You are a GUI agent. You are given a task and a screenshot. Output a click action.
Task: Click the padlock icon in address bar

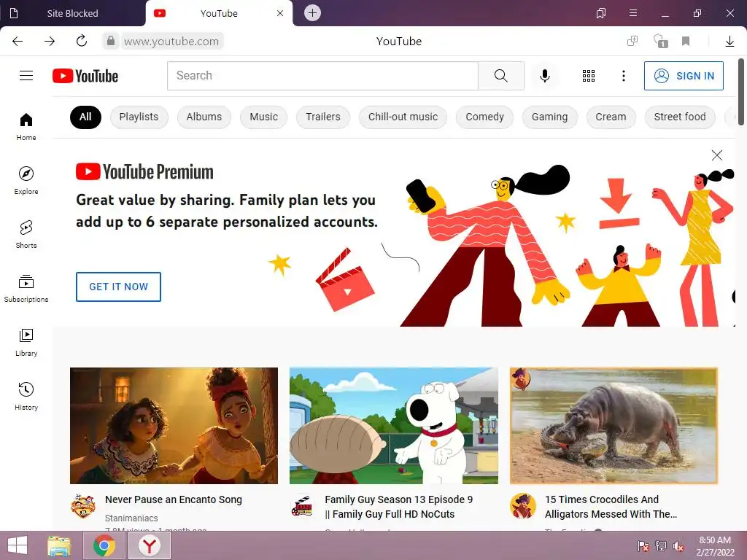coord(111,41)
